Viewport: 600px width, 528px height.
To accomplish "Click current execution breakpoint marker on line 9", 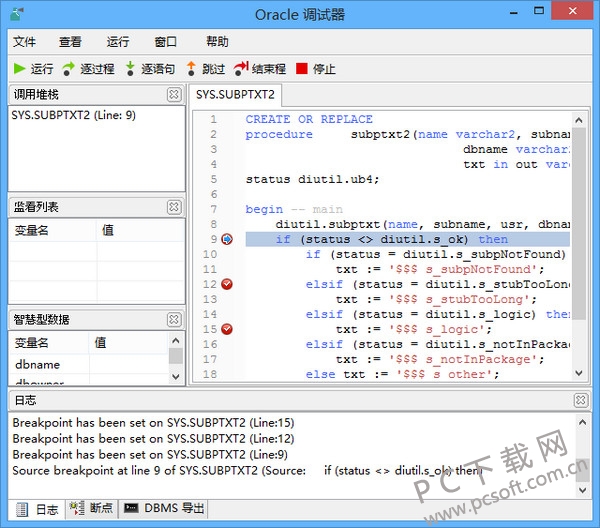I will 227,239.
